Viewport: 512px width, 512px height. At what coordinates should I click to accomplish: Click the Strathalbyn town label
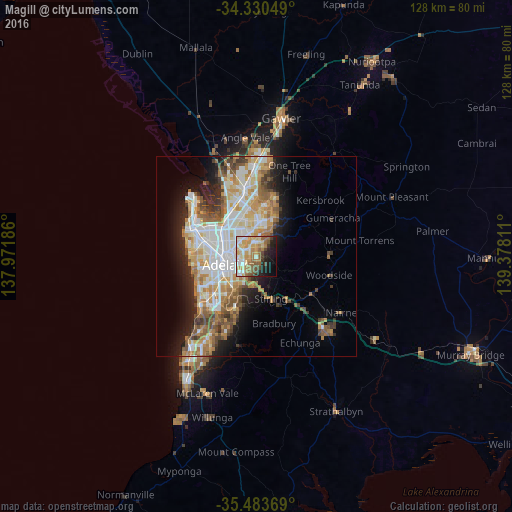tap(336, 412)
